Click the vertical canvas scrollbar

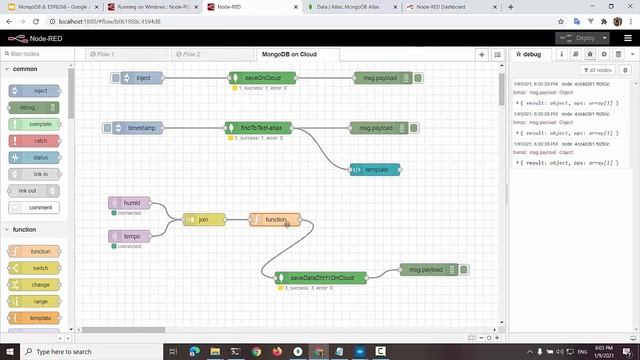502,89
